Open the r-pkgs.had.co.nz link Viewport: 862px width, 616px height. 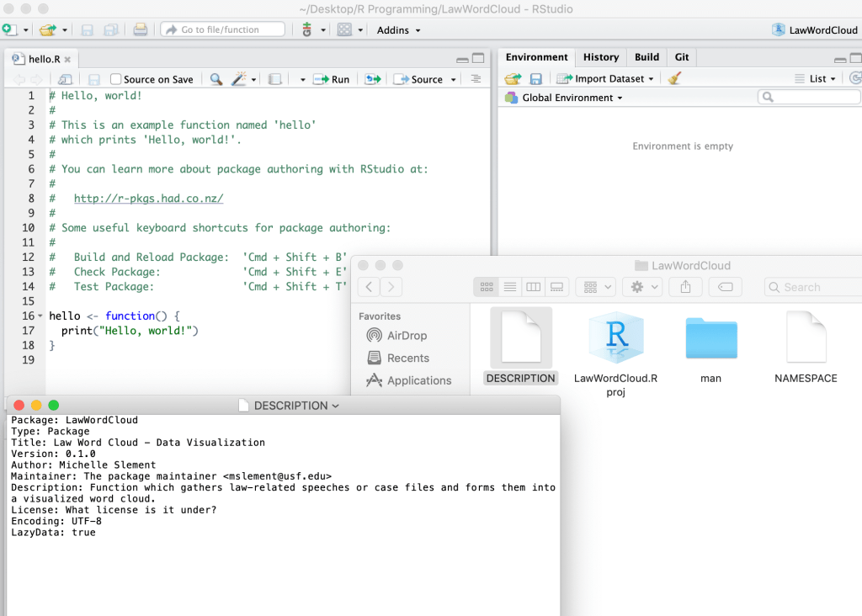click(148, 199)
